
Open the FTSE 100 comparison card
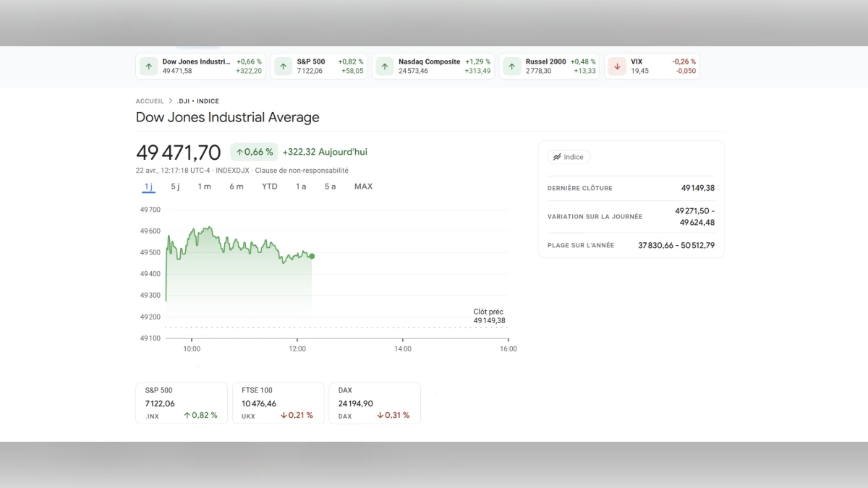278,403
